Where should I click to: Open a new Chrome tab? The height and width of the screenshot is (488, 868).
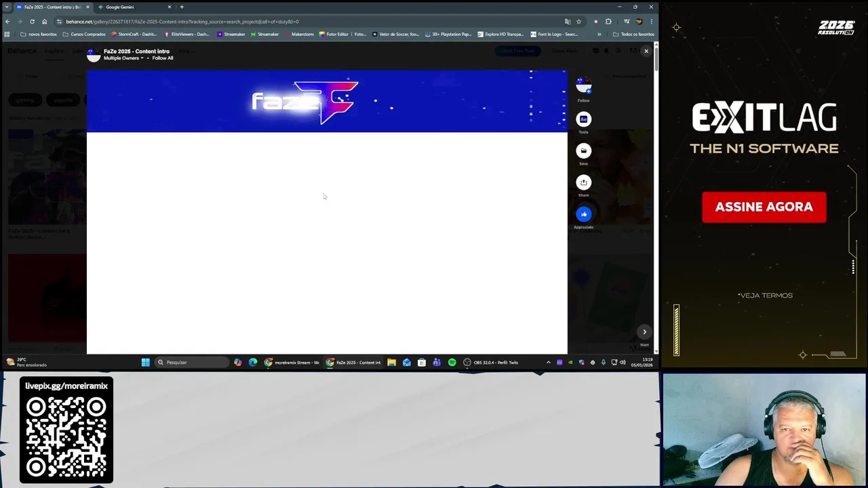click(x=182, y=7)
